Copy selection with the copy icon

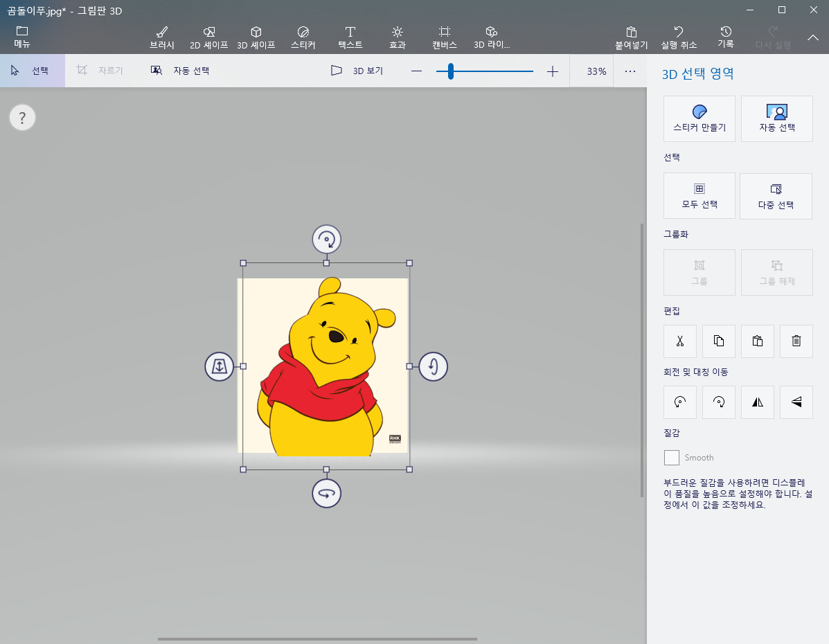[x=718, y=341]
